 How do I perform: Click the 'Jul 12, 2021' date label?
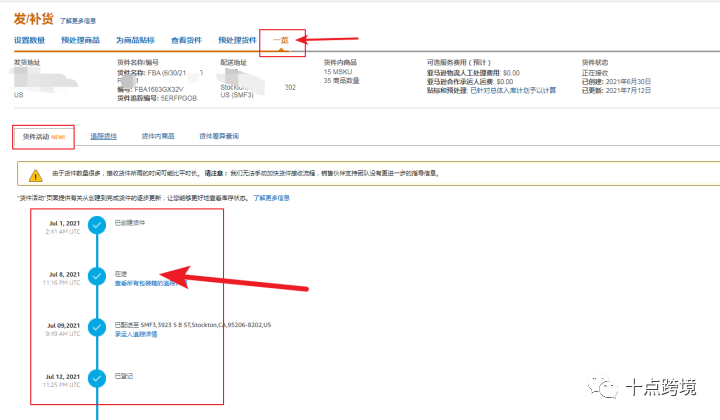pos(62,376)
